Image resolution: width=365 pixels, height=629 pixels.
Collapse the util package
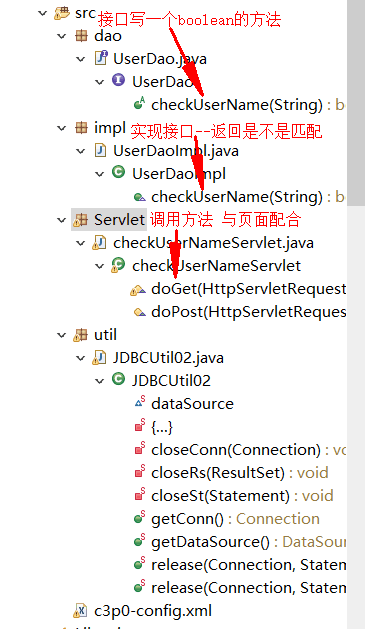pos(61,335)
